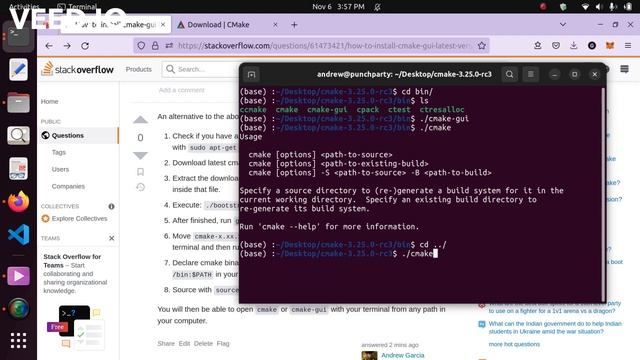
Task: Upvote the answer
Action: coord(140,119)
